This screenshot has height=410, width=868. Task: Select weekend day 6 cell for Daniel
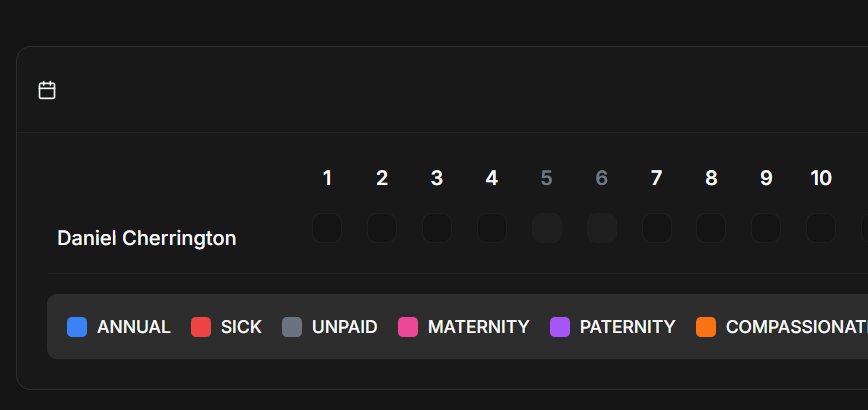click(601, 228)
